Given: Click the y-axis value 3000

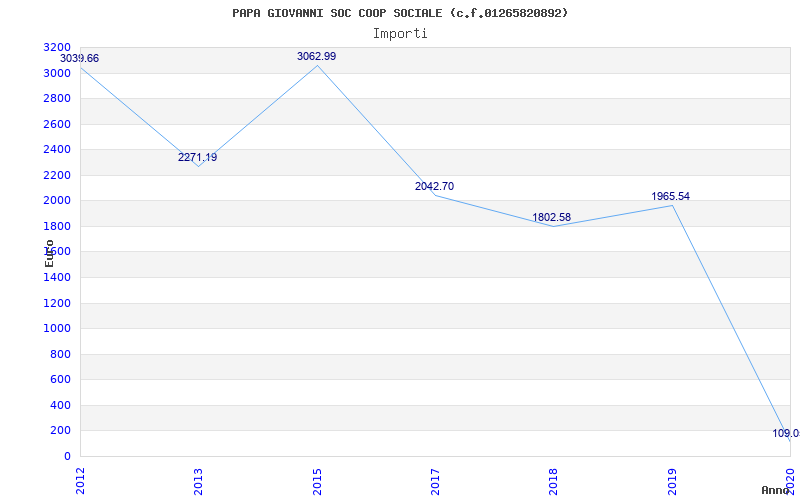Looking at the screenshot, I should pyautogui.click(x=58, y=73).
